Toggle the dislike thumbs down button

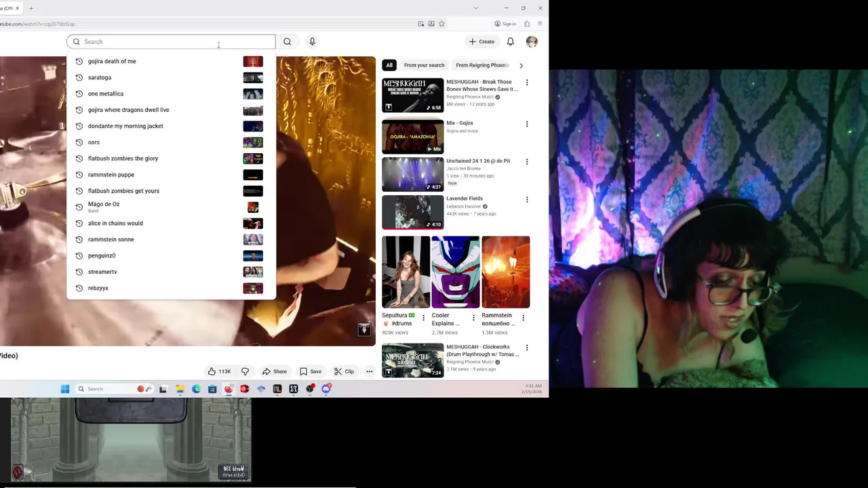point(245,371)
